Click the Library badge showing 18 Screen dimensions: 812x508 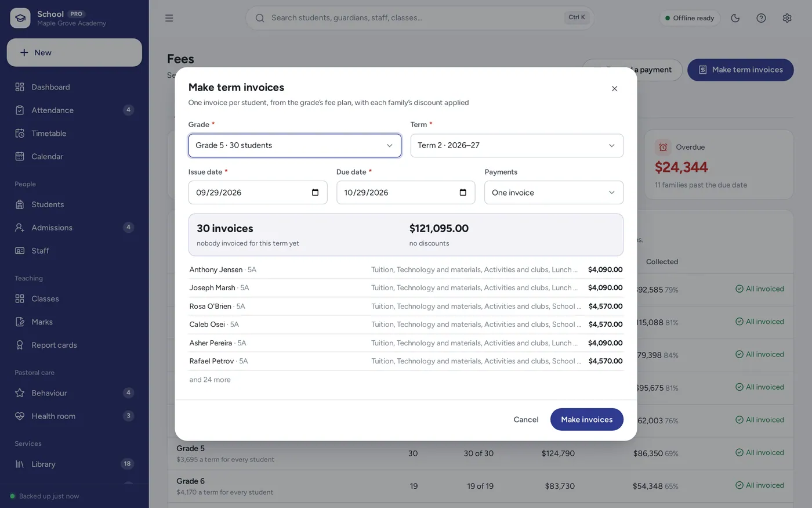click(x=128, y=463)
